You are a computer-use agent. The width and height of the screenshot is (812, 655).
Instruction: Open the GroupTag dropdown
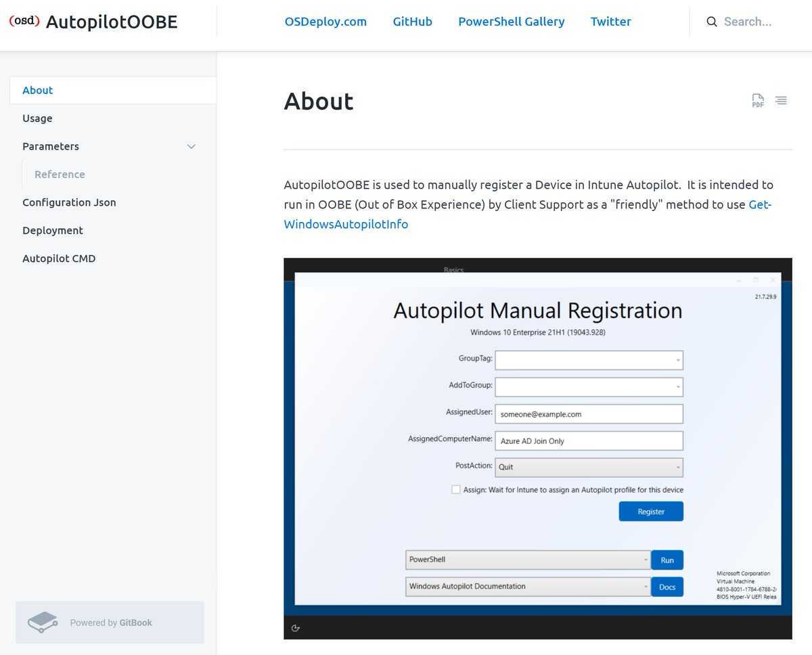click(589, 360)
